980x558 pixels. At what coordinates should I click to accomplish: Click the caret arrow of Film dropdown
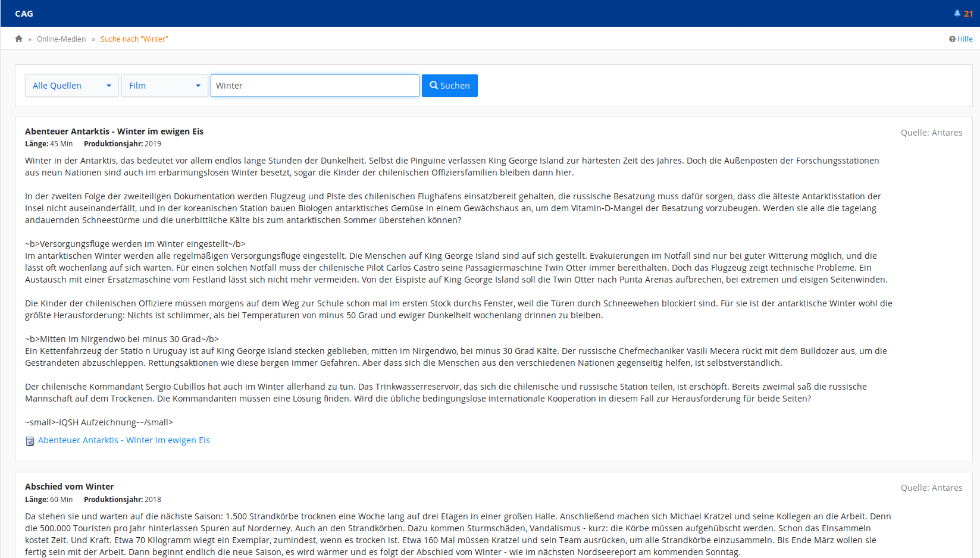pyautogui.click(x=198, y=86)
